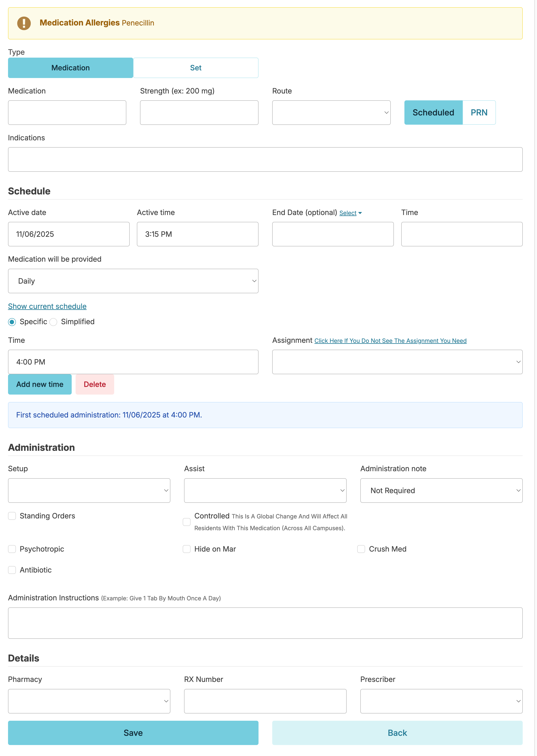Image resolution: width=537 pixels, height=756 pixels.
Task: Check the Standing Orders box
Action: pyautogui.click(x=12, y=516)
